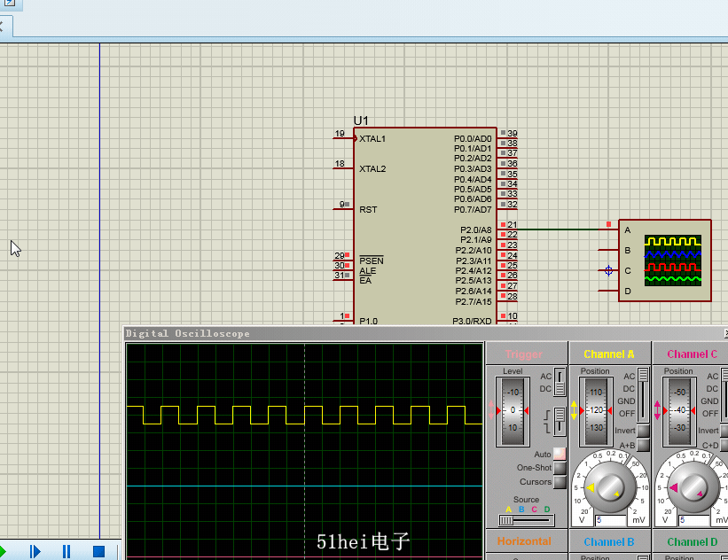Click the Trigger Level thumbwheel dial
Viewport: 728px width, 560px height.
tap(513, 411)
